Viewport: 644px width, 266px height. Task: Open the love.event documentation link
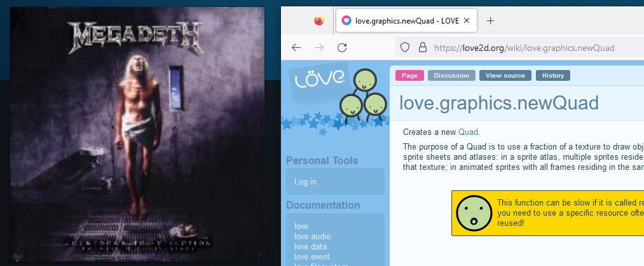[312, 257]
